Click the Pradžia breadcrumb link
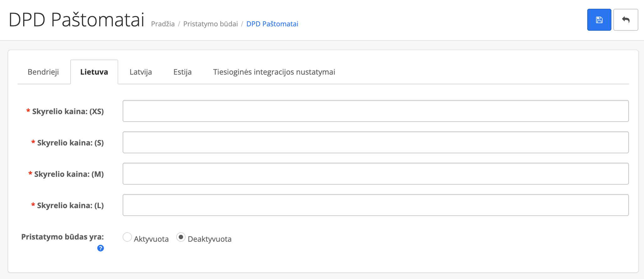Screen dimensions: 644x279 point(163,24)
